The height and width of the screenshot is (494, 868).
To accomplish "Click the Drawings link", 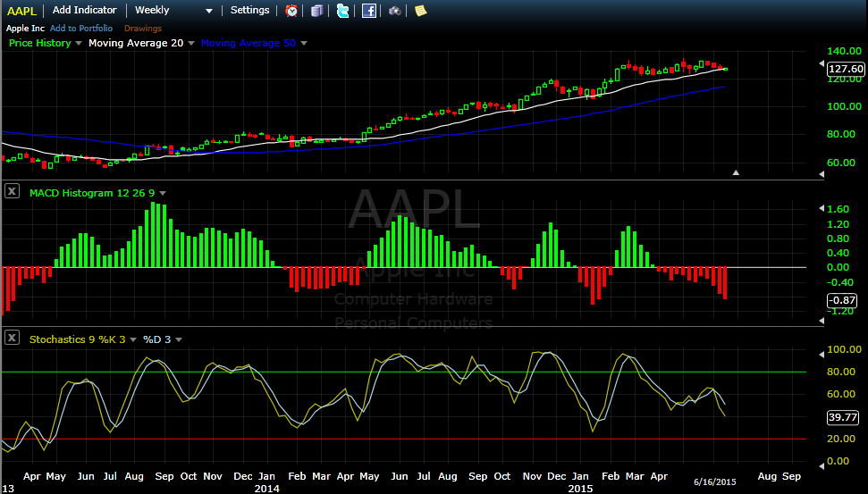I will (x=143, y=29).
